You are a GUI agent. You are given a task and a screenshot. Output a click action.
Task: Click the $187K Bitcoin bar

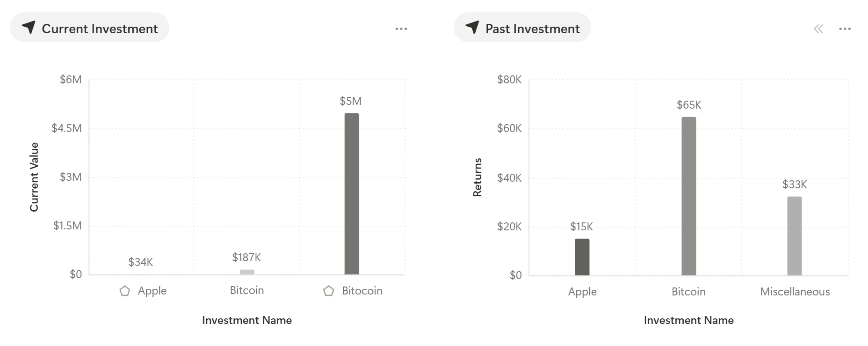[x=247, y=272]
